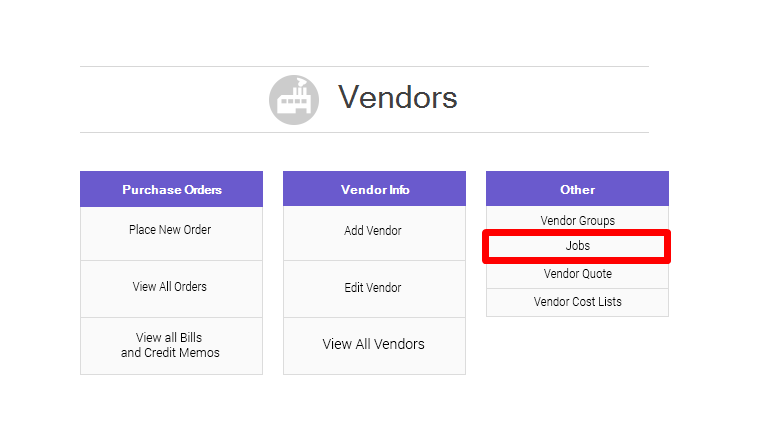Viewport: 773px width, 437px height.
Task: Show View All Vendors list
Action: pyautogui.click(x=373, y=344)
